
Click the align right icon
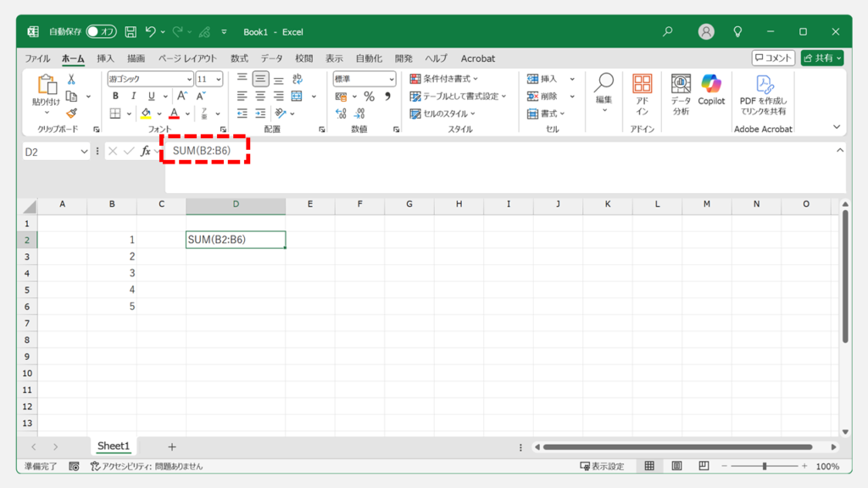click(278, 97)
